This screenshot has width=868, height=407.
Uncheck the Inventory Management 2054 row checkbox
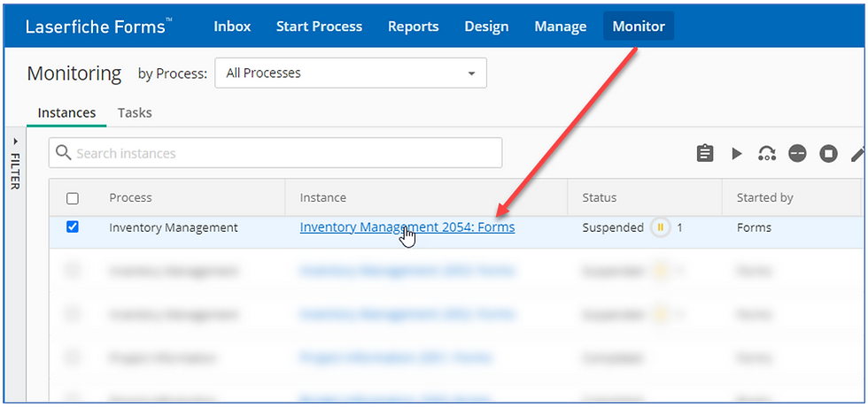(x=72, y=227)
